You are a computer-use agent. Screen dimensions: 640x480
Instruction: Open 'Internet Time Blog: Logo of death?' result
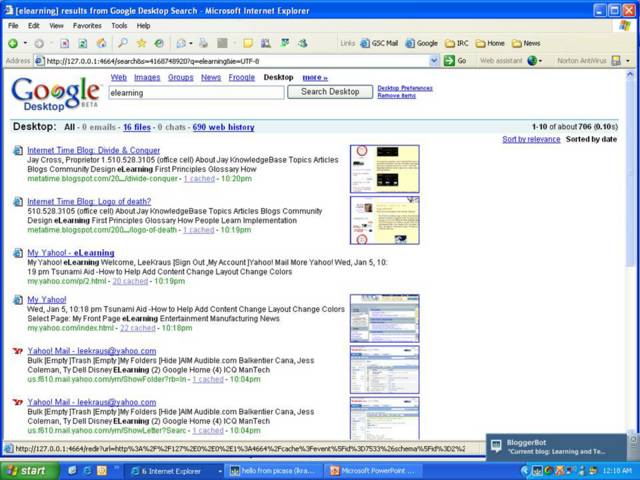pyautogui.click(x=89, y=202)
